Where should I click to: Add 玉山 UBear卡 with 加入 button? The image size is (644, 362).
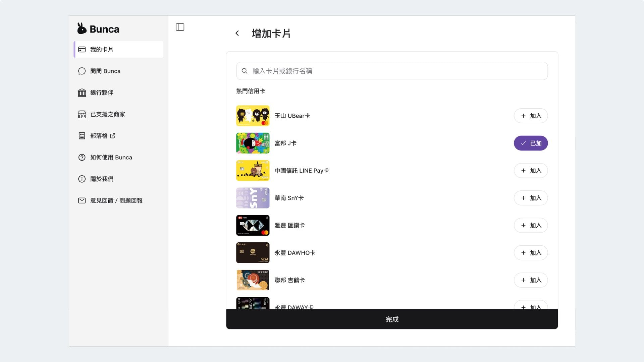[x=531, y=116]
